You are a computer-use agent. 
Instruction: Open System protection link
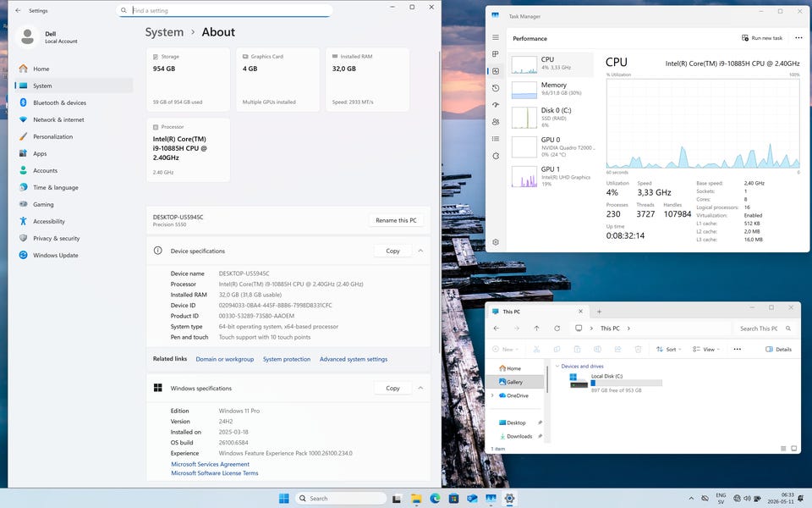coord(287,359)
